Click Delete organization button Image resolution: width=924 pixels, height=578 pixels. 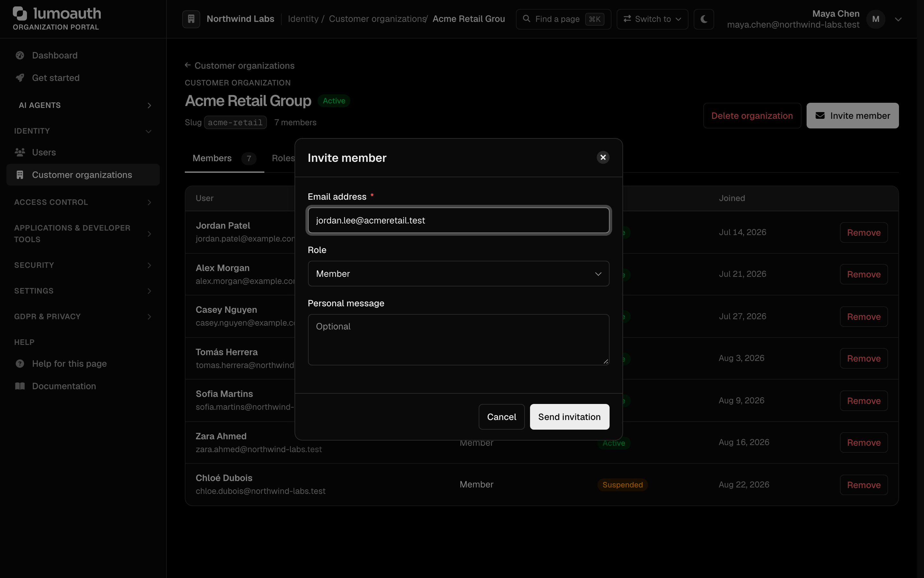752,116
